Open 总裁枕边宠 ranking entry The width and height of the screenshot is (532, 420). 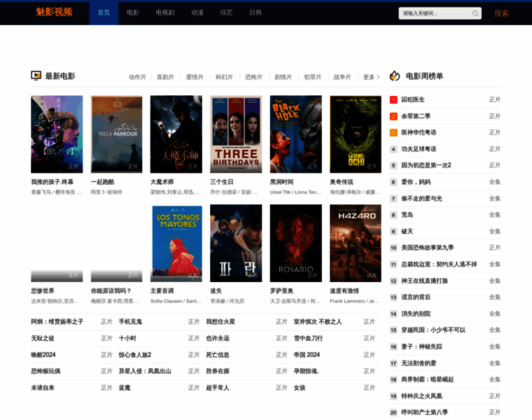click(x=440, y=265)
